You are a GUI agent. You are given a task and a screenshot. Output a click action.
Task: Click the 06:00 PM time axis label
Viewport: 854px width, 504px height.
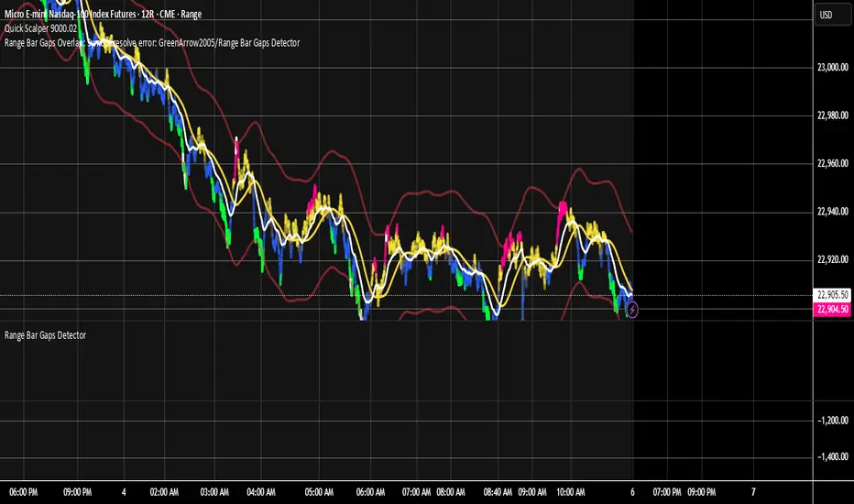(x=24, y=492)
